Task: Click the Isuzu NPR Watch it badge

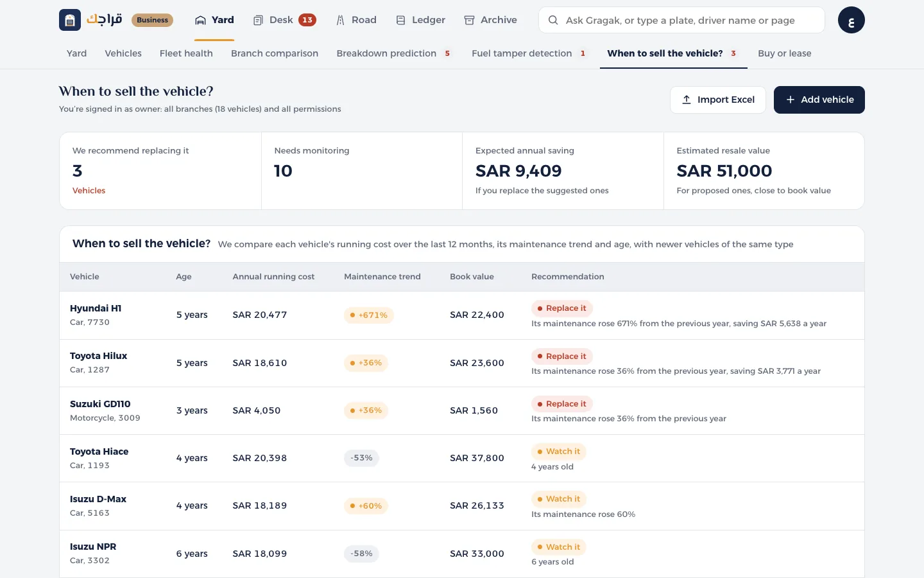Action: 558,547
